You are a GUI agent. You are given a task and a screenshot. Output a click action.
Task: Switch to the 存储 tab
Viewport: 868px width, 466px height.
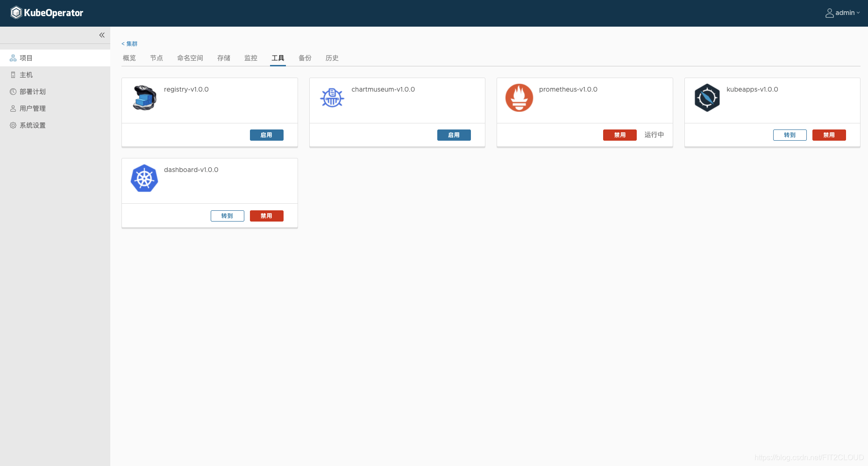click(x=224, y=58)
